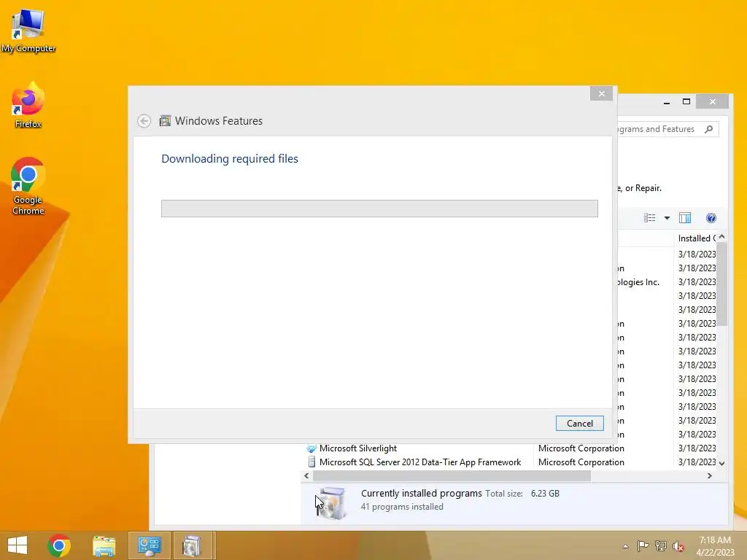
Task: Open Google Chrome desktop shortcut
Action: tap(28, 186)
